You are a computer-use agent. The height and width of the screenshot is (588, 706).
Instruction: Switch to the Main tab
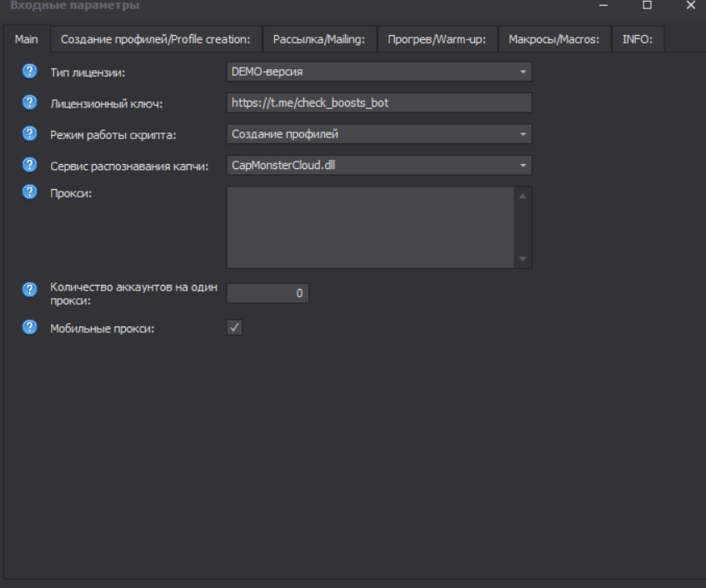27,39
